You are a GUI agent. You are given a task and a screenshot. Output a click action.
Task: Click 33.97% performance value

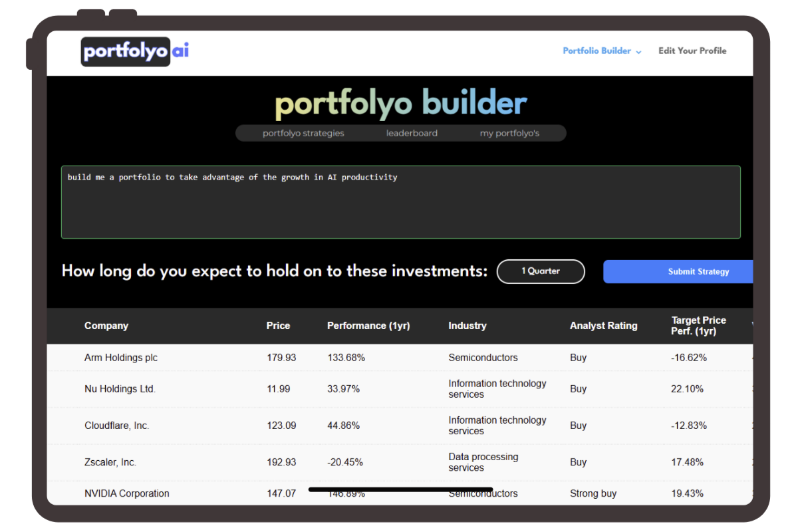pyautogui.click(x=343, y=389)
